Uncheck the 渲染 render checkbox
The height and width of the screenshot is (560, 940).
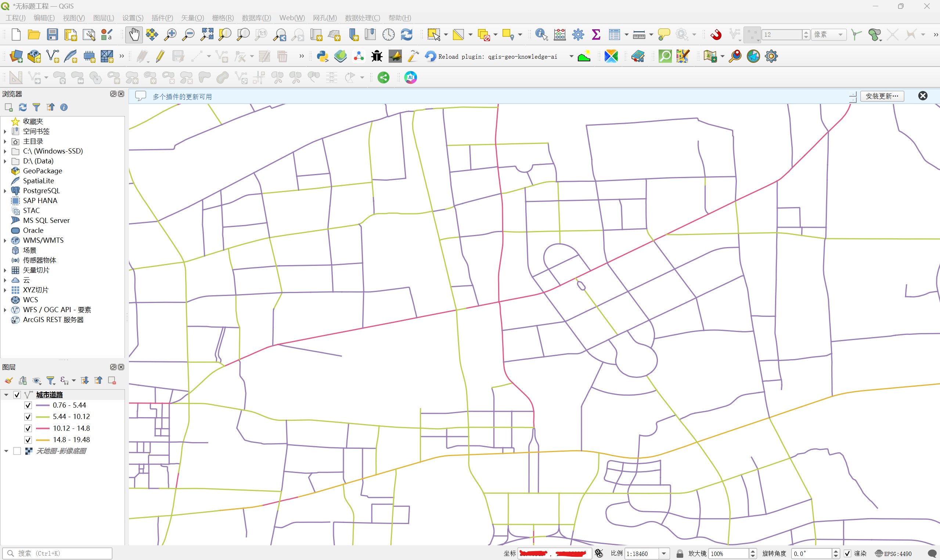click(847, 554)
